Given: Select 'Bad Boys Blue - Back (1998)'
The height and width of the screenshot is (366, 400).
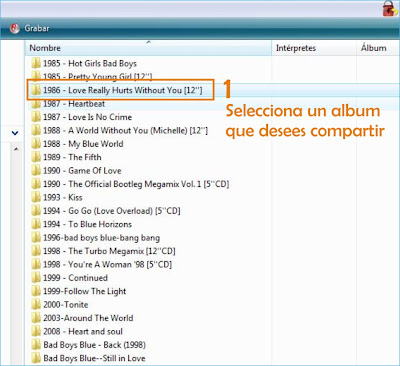Looking at the screenshot, I should [x=94, y=345].
